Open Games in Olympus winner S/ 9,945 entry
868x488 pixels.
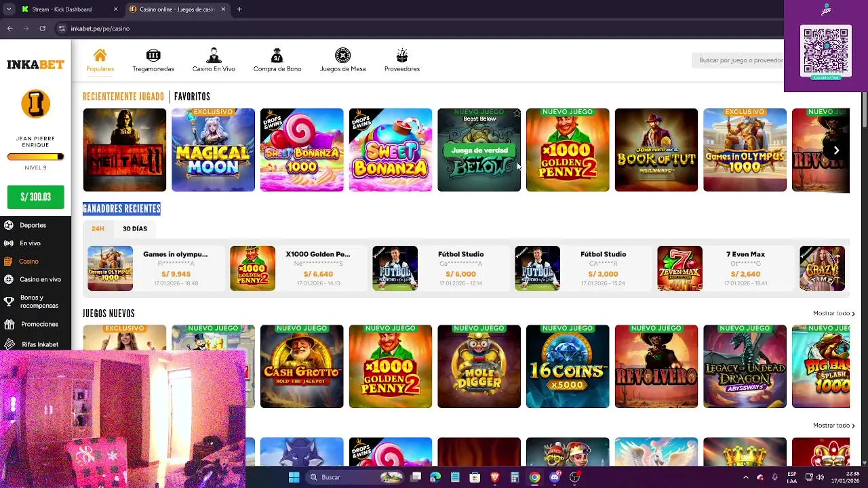(156, 268)
